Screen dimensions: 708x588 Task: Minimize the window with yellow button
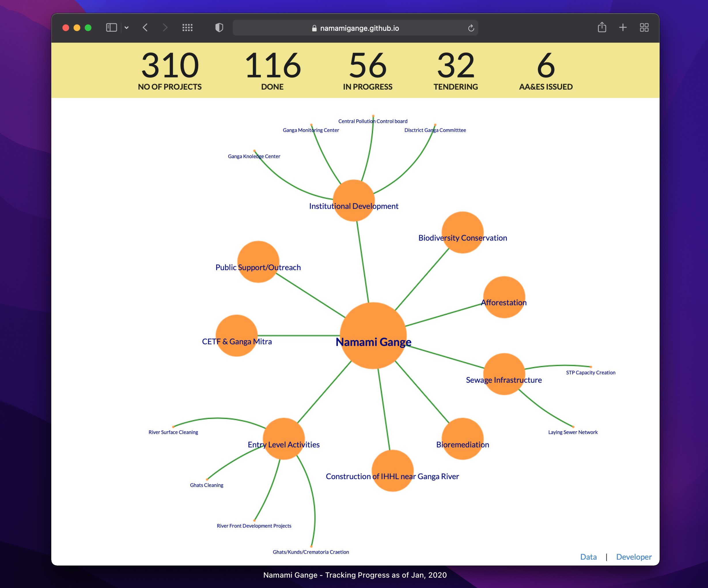click(x=77, y=28)
